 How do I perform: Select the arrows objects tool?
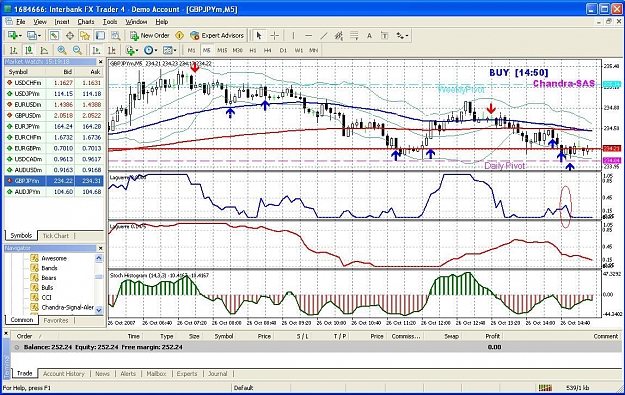pyautogui.click(x=400, y=35)
